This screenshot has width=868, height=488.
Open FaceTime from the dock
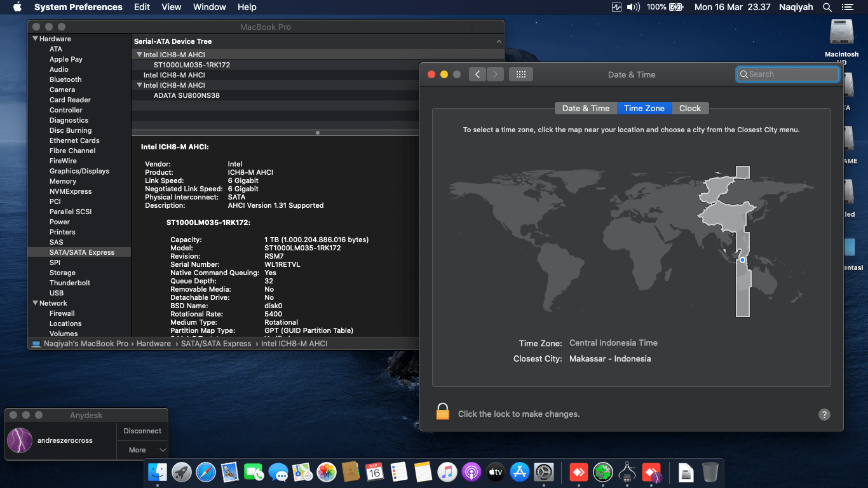254,472
